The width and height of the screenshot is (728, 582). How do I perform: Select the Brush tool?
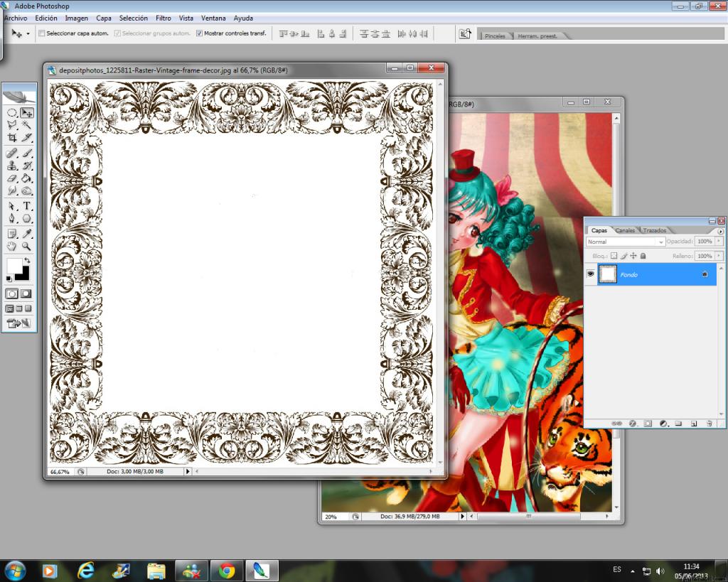pos(27,153)
